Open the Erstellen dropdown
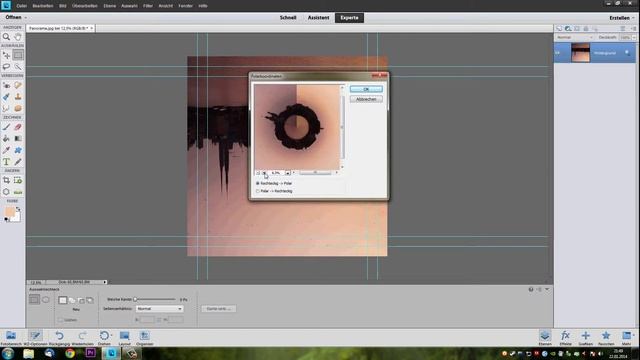 coord(622,18)
